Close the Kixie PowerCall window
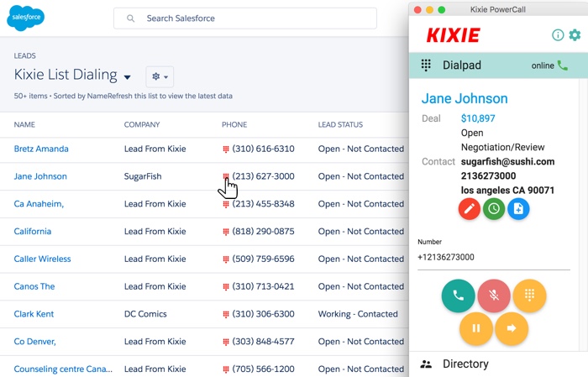 coord(417,10)
